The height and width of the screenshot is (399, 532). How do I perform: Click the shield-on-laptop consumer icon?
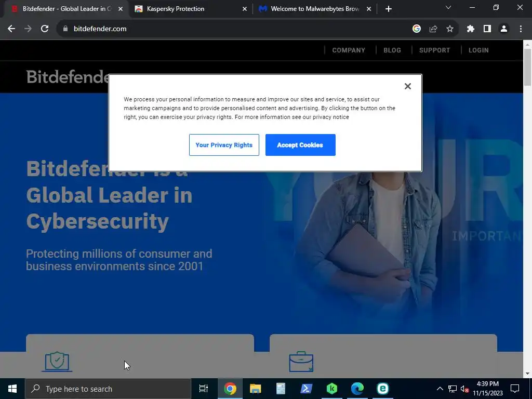57,362
